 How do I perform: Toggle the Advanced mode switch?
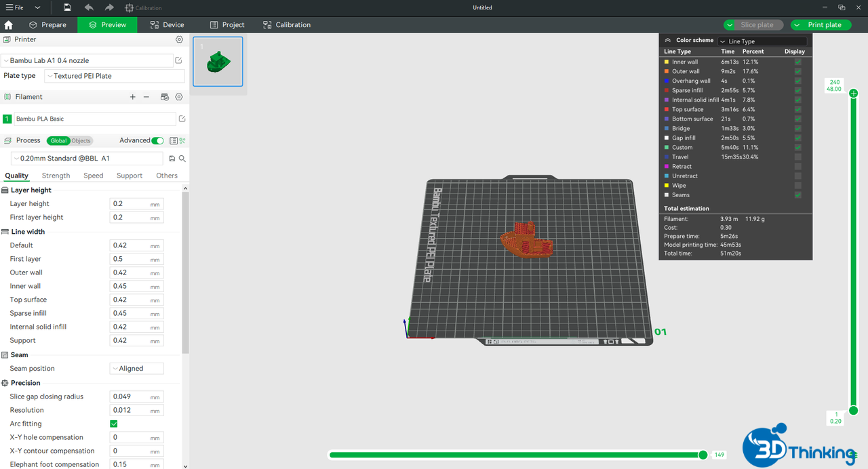pos(157,140)
